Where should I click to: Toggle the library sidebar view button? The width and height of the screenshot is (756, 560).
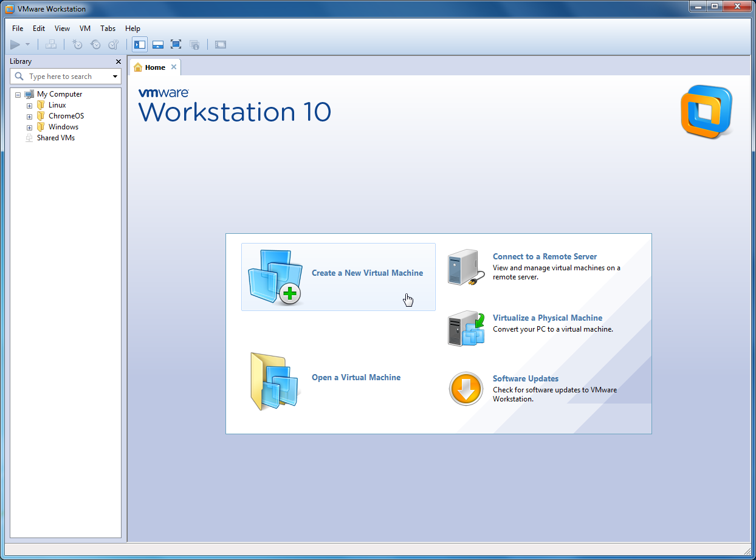pos(140,44)
